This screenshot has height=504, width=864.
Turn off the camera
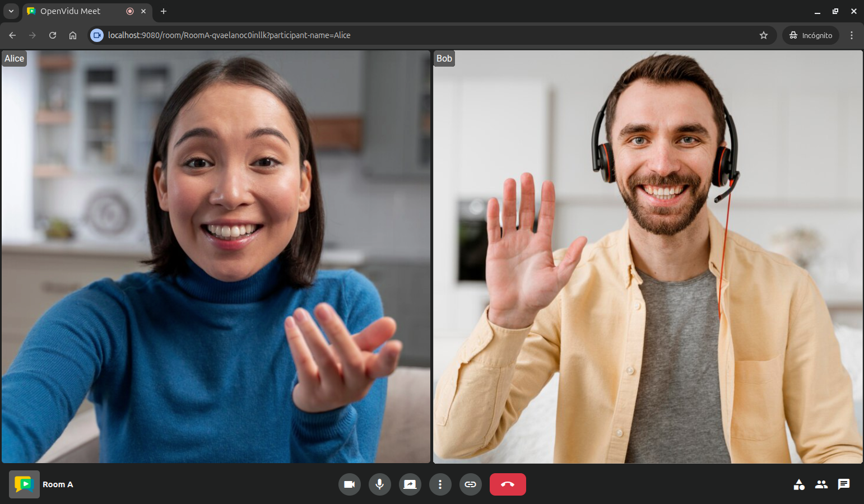pyautogui.click(x=350, y=484)
